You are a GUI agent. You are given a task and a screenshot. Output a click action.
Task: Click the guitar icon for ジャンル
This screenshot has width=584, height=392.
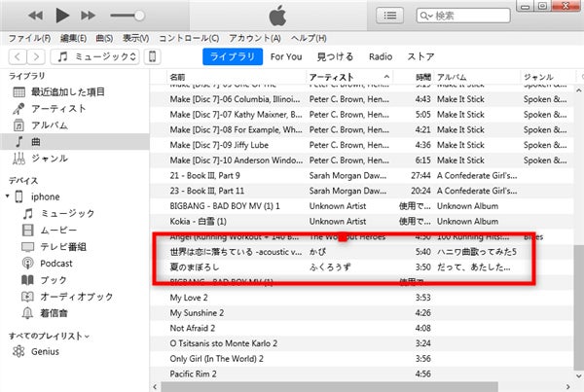(18, 159)
